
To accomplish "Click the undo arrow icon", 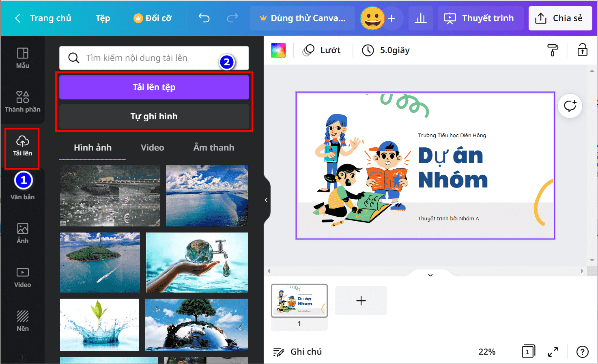I will (204, 18).
